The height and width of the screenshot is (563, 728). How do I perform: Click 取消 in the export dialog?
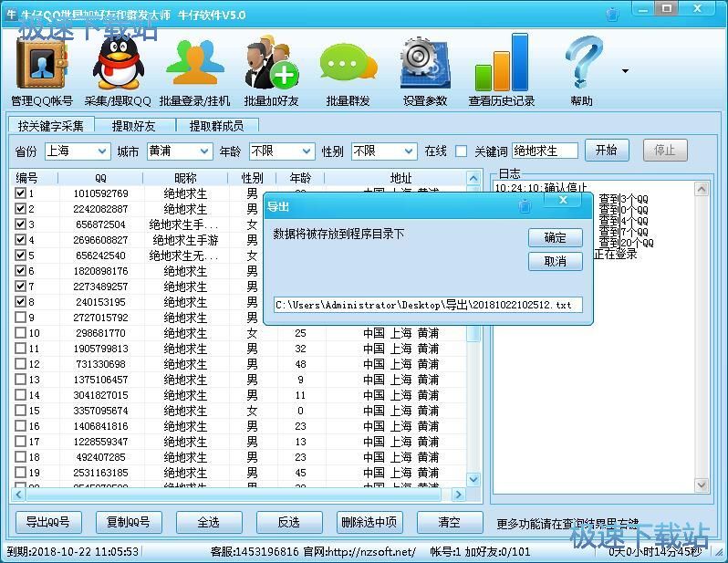click(x=556, y=262)
